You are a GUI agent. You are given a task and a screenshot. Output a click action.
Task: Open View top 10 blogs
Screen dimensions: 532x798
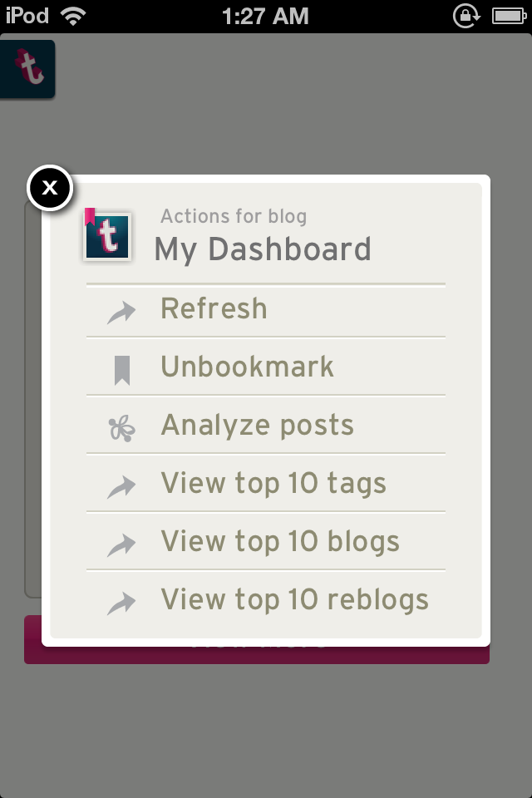266,541
